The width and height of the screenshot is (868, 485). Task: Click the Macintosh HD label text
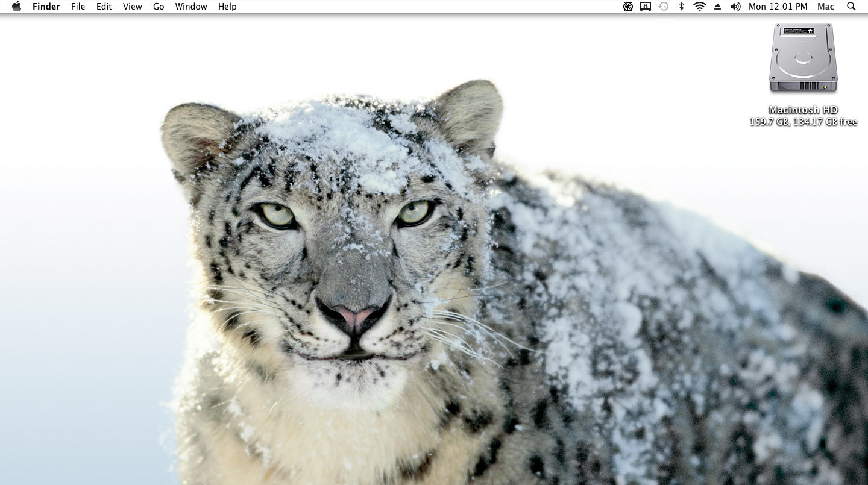click(x=804, y=110)
